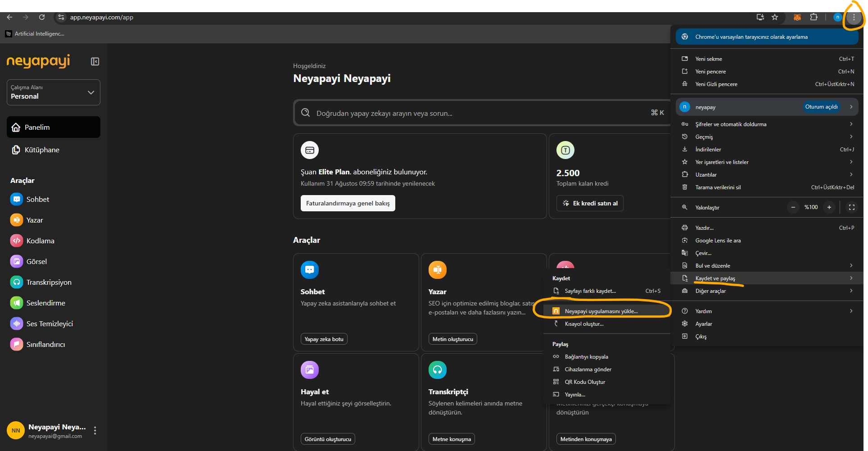The image size is (868, 451).
Task: Open user options three-dot menu in sidebar
Action: [95, 431]
